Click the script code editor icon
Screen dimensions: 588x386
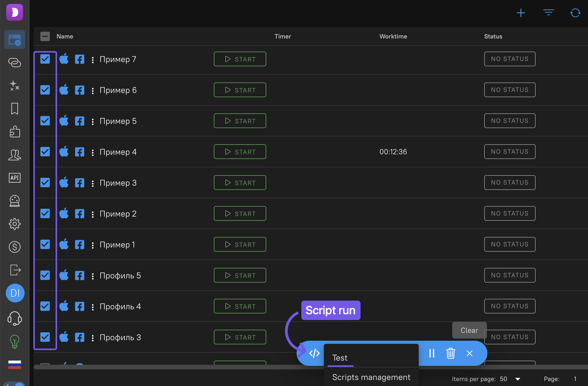point(314,354)
